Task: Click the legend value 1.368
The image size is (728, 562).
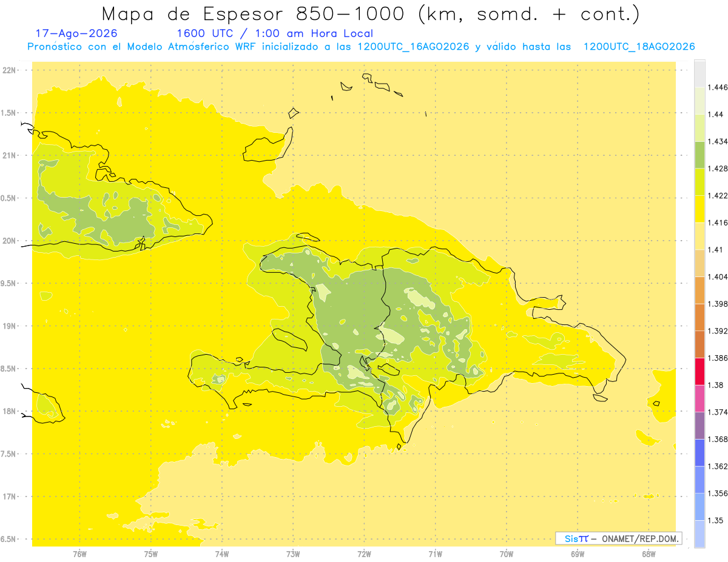Action: tap(718, 439)
